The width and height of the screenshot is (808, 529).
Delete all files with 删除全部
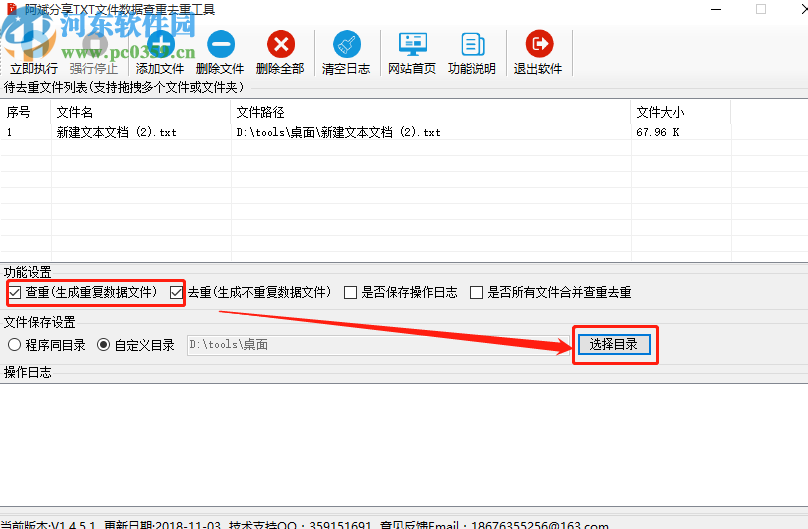(280, 54)
